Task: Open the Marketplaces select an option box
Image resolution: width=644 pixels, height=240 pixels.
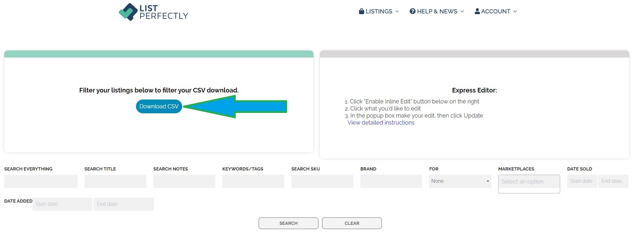Action: (528, 182)
